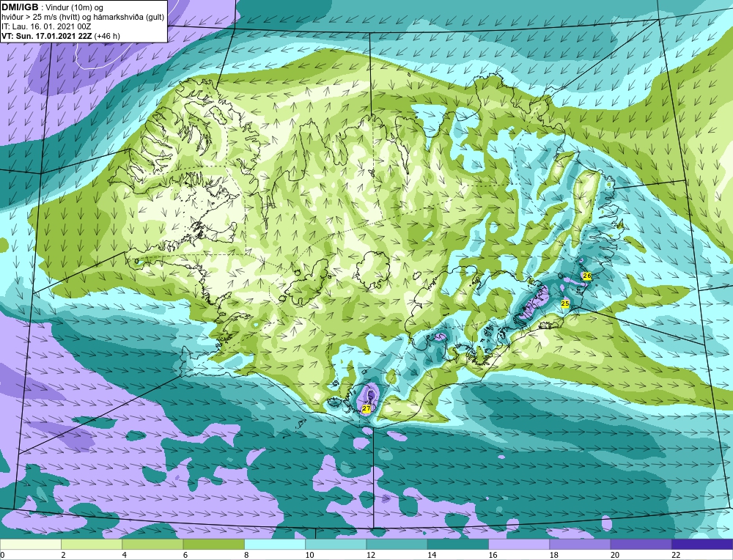The width and height of the screenshot is (733, 560).
Task: Click the legend scale number 10
Action: (x=309, y=555)
